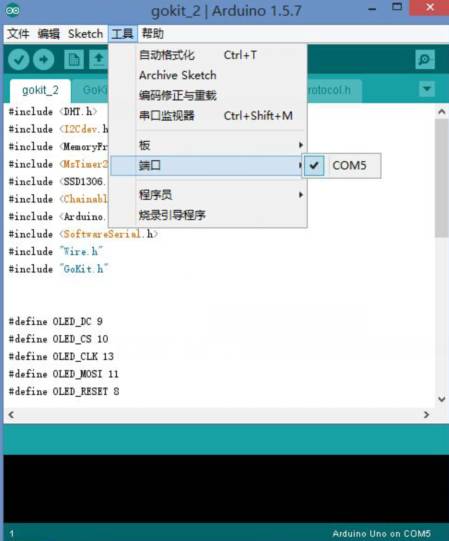Close the Arduino window

tap(429, 8)
